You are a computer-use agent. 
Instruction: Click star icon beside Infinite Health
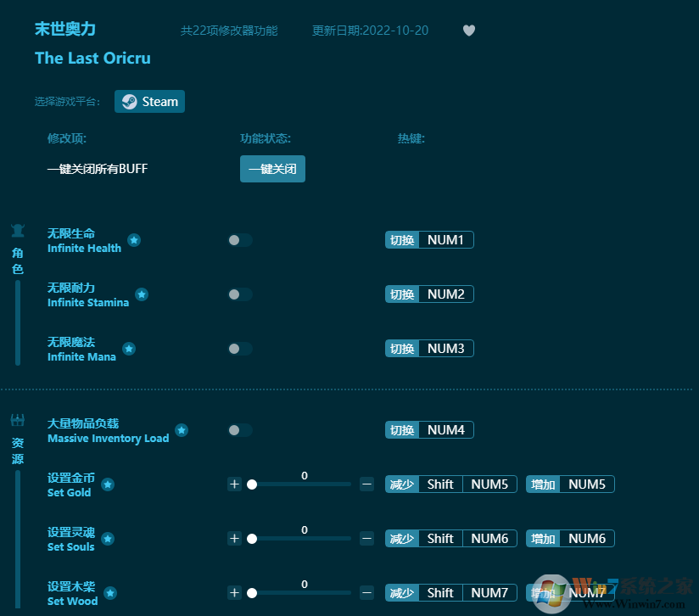pyautogui.click(x=134, y=240)
